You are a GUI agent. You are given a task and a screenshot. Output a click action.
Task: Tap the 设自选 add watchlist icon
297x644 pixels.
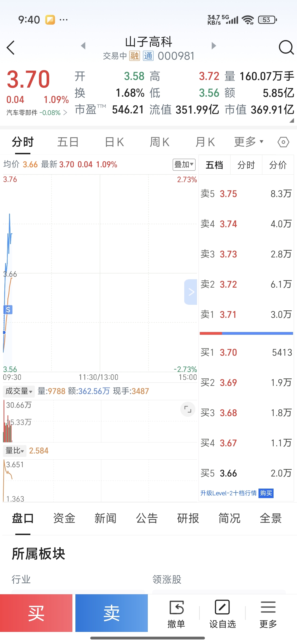(222, 614)
